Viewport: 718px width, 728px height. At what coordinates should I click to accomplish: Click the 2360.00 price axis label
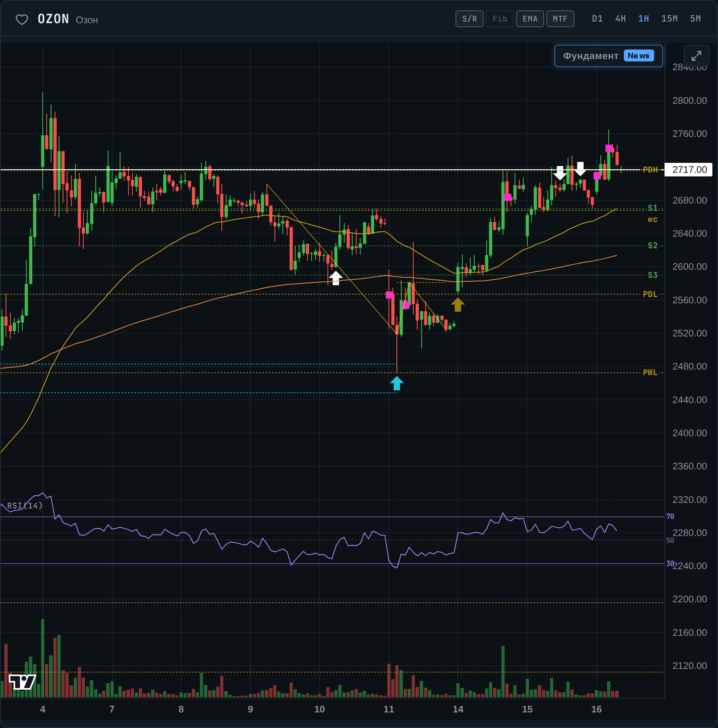click(690, 466)
